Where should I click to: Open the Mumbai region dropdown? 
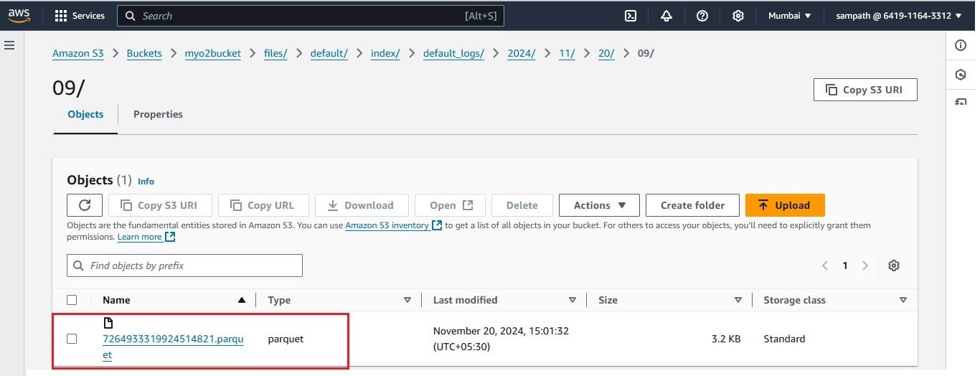(x=789, y=16)
